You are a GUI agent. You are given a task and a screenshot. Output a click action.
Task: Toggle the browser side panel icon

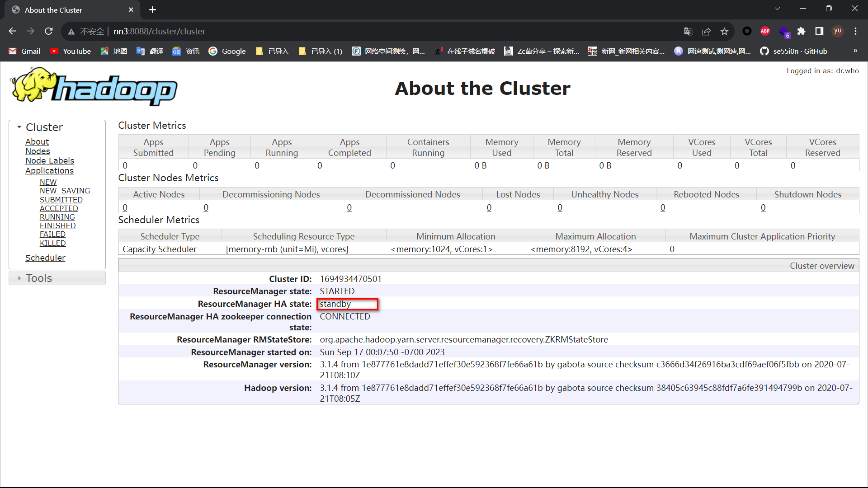click(x=819, y=31)
